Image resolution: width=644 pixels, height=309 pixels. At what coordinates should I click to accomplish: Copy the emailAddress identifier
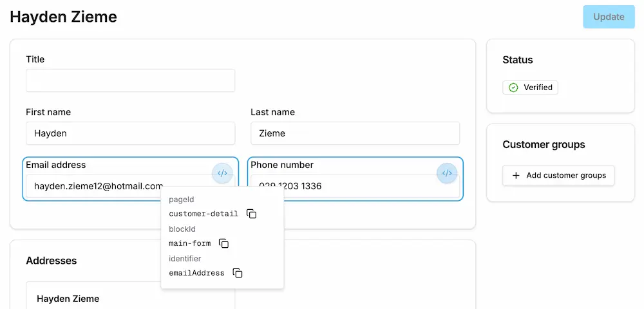pos(238,273)
